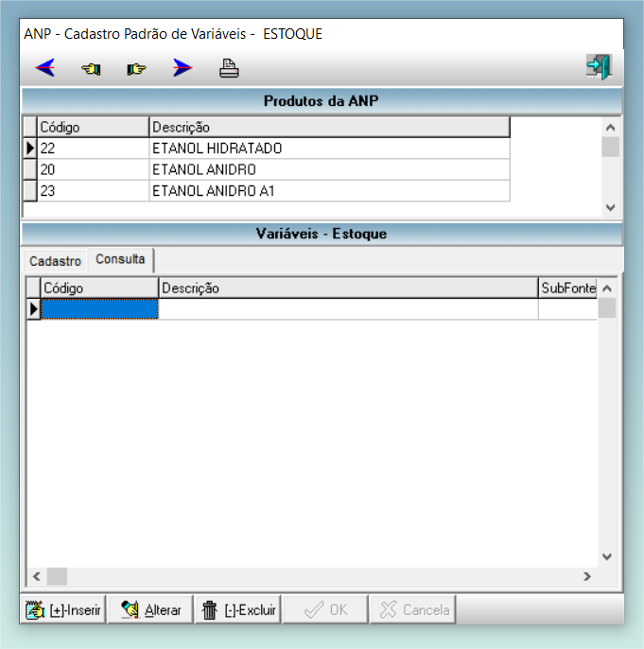Click the Alterar button

(150, 609)
